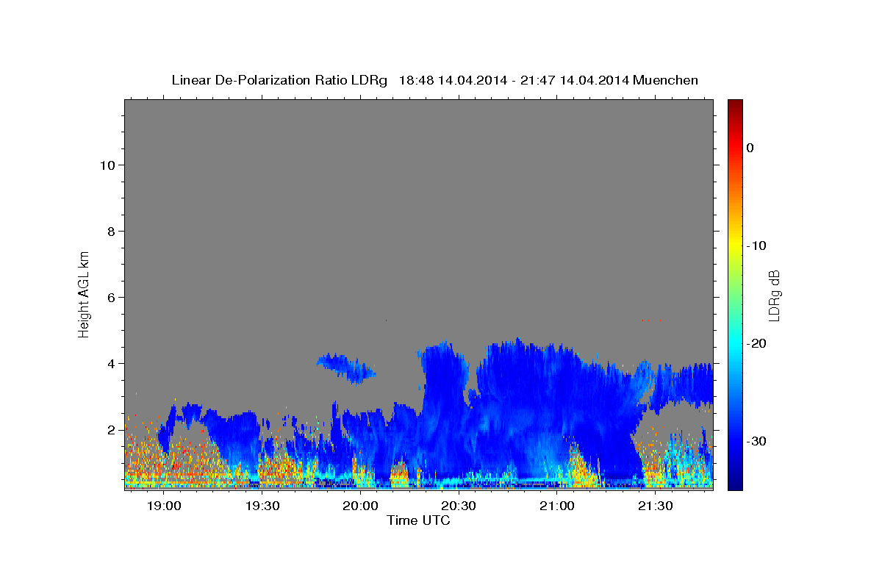The image size is (882, 588).
Task: Click the yellow band of the colorbar
Action: coord(735,243)
